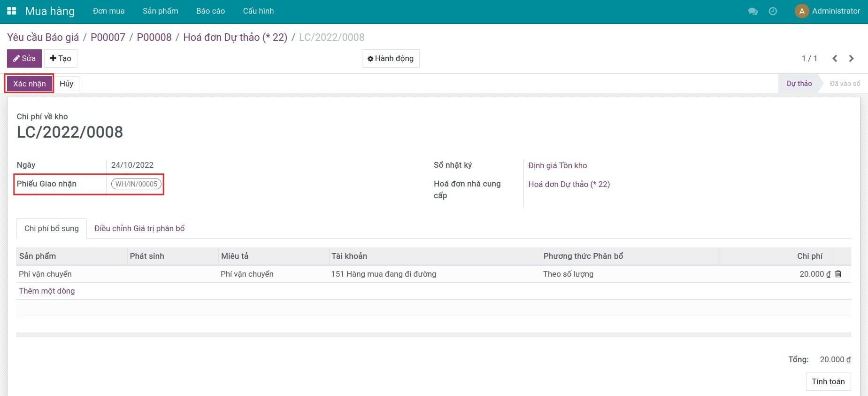Viewport: 868px width, 396px height.
Task: Open the Đơn mua menu
Action: click(108, 11)
